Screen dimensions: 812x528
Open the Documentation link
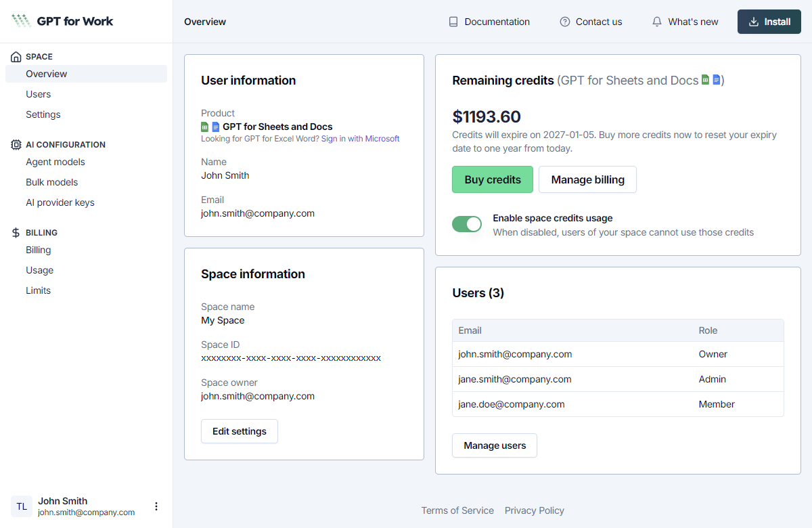click(489, 22)
